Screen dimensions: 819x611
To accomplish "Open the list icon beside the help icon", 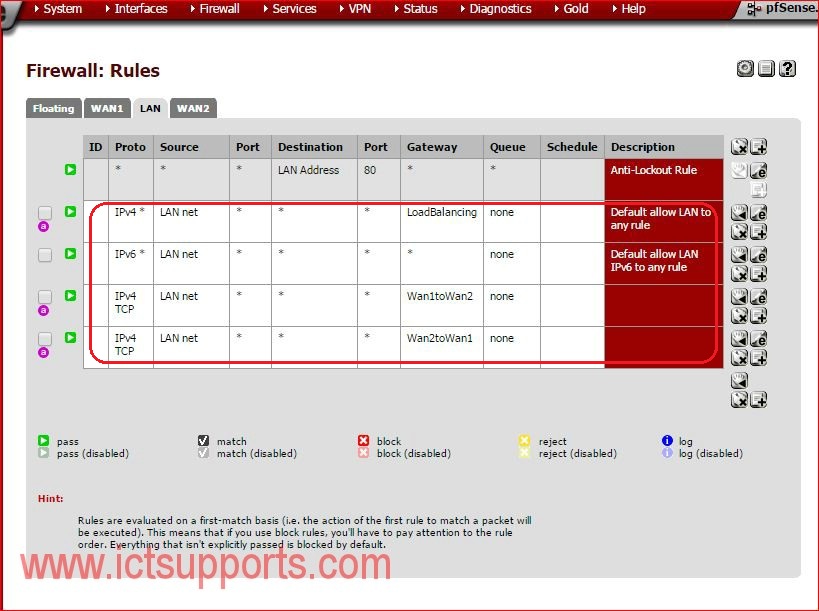I will tap(766, 68).
